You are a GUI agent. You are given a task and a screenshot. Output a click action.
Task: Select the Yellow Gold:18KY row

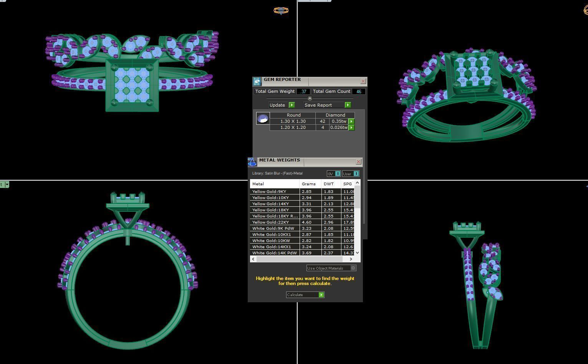(302, 210)
